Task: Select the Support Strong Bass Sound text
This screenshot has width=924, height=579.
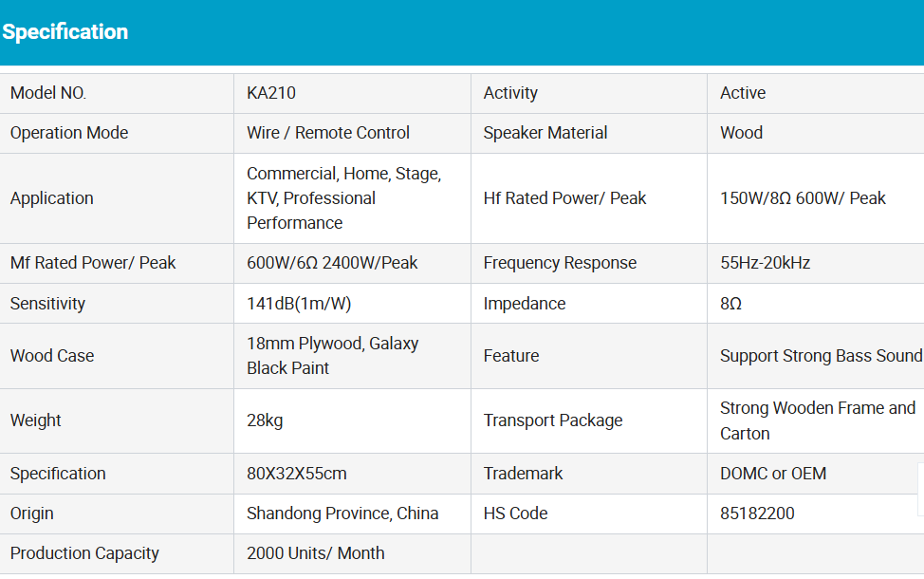Action: (x=821, y=356)
